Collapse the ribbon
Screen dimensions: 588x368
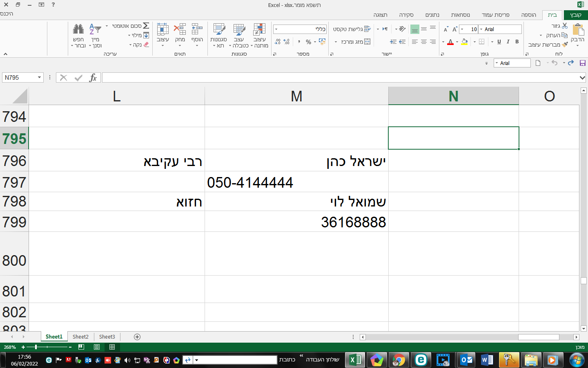point(5,54)
